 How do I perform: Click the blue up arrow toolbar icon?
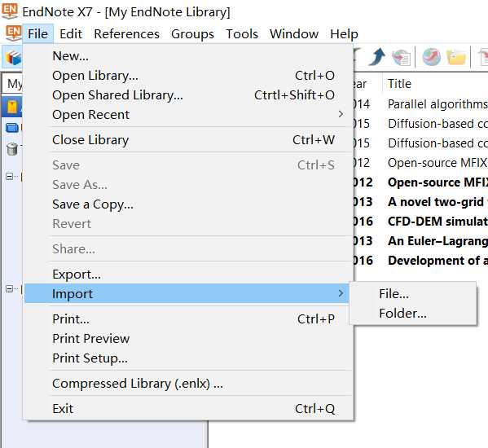click(x=376, y=57)
